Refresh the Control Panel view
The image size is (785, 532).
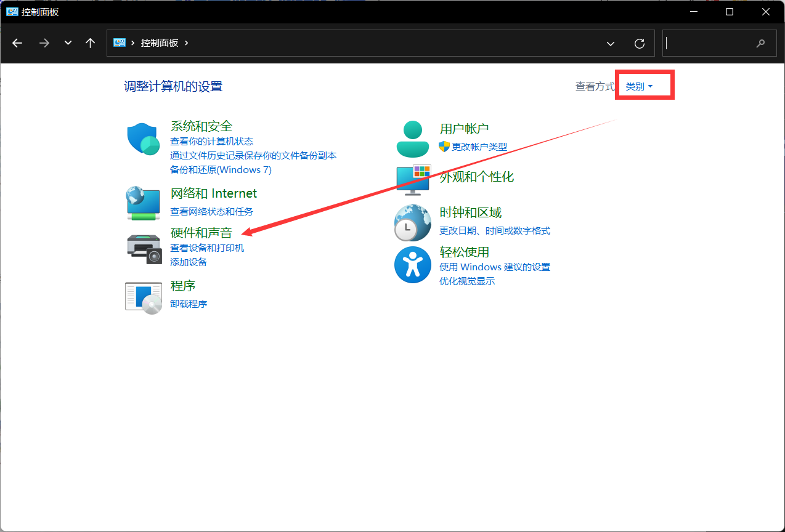coord(639,43)
